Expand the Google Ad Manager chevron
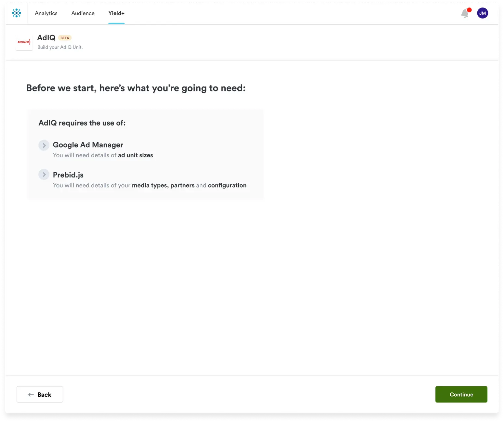 click(x=44, y=145)
